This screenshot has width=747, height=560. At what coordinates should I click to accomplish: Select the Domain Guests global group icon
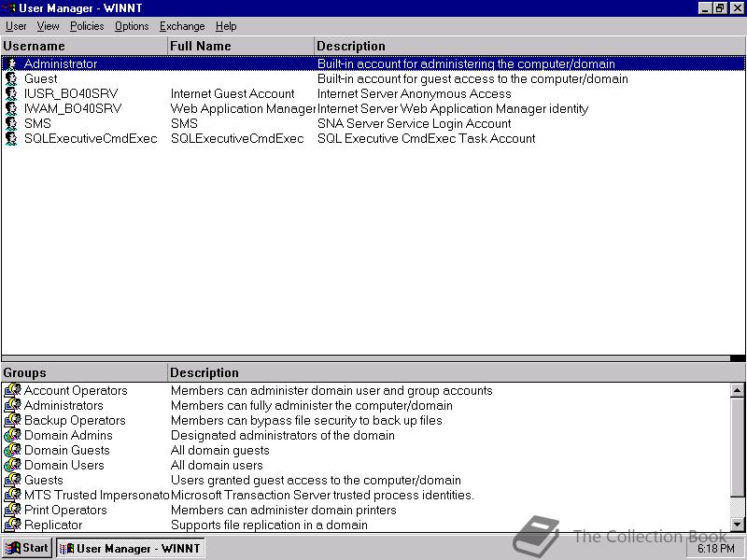(12, 450)
